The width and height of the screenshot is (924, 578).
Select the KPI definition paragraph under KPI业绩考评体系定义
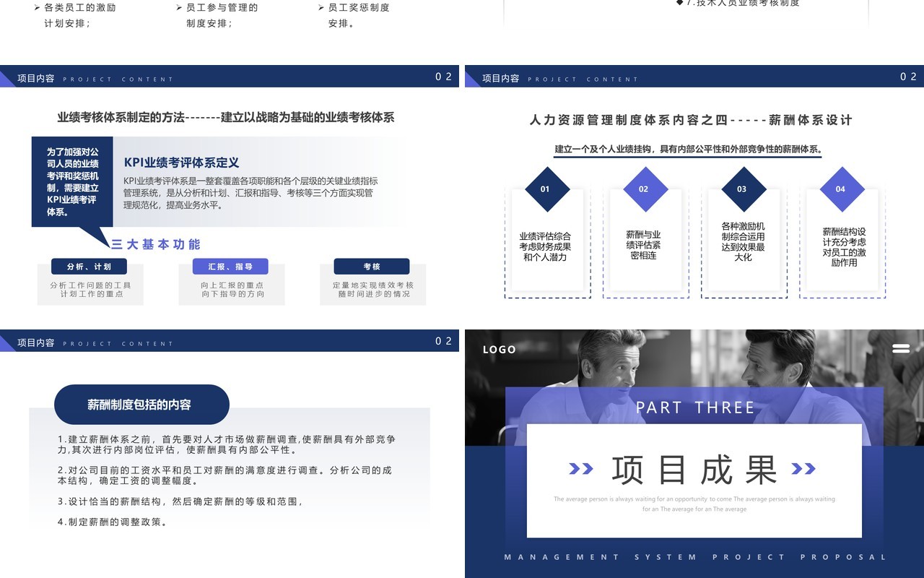(x=250, y=193)
